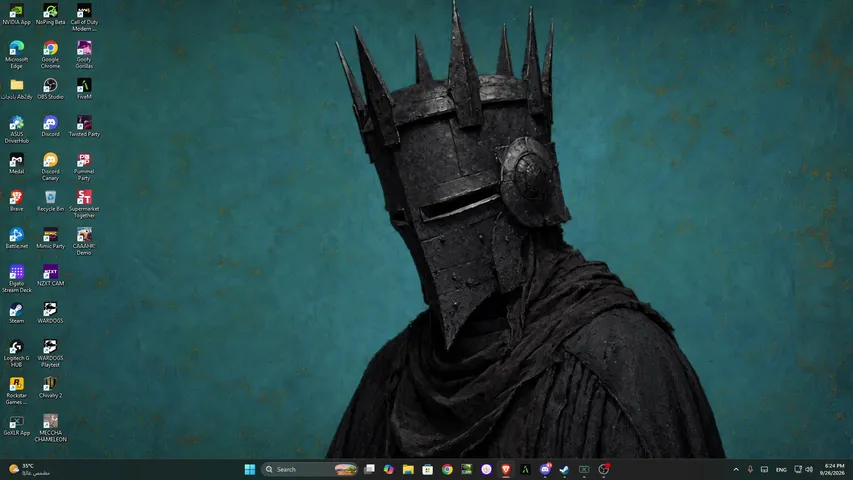
Task: Select the Mimic Party desktop icon
Action: (50, 238)
